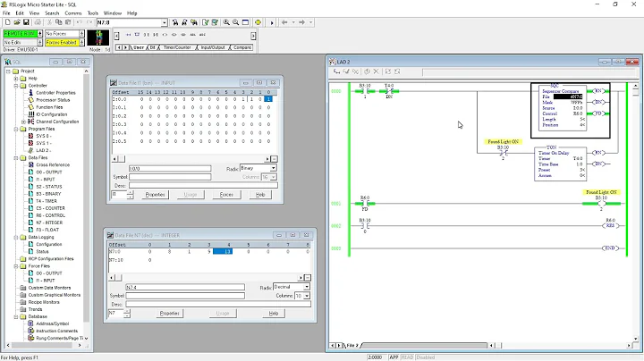The height and width of the screenshot is (361, 644).
Task: Open the Radix Decimal dropdown
Action: pyautogui.click(x=307, y=287)
